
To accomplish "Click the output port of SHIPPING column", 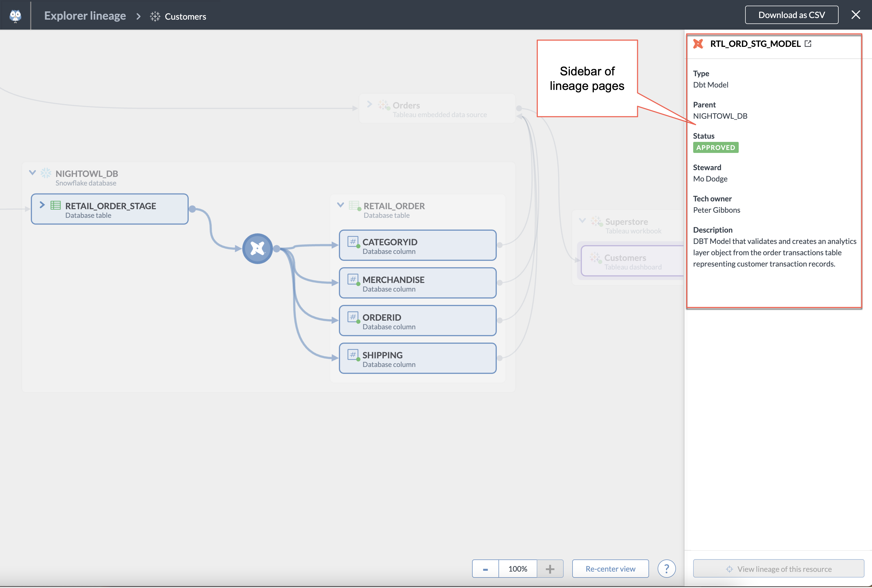I will pos(500,358).
